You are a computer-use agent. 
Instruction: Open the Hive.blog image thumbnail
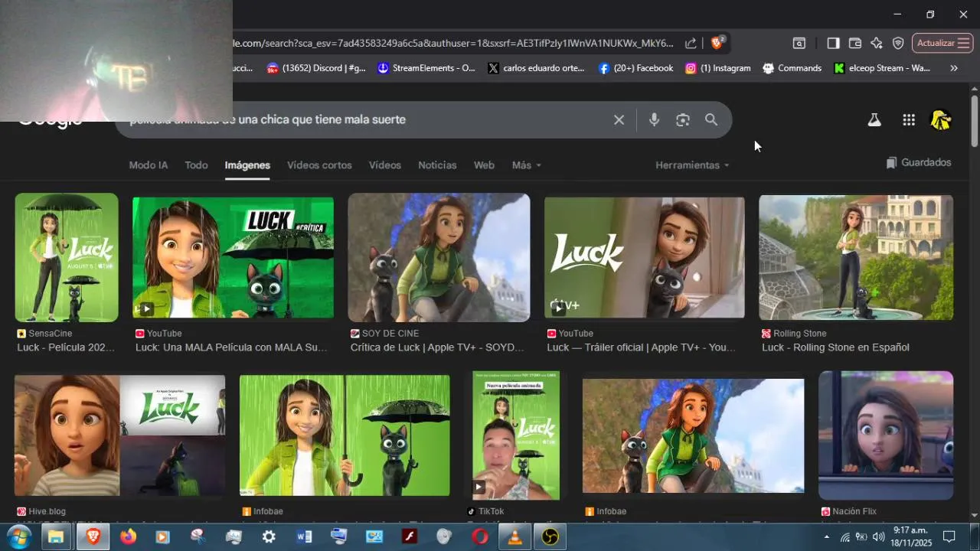click(x=119, y=435)
